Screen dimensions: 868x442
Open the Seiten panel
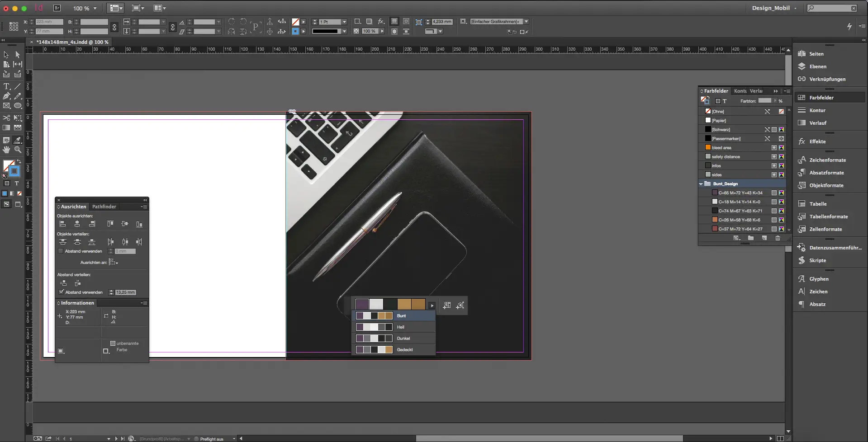click(x=816, y=54)
